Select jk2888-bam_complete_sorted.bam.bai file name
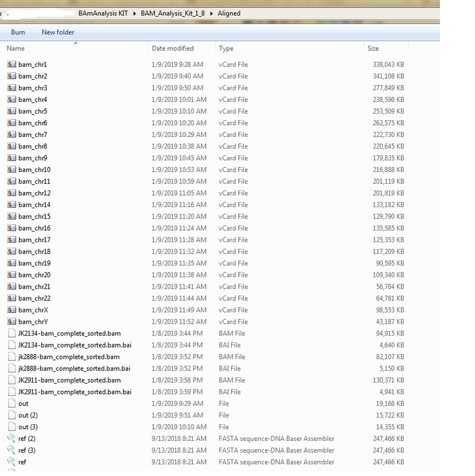Screen dimensions: 475x476 click(74, 368)
